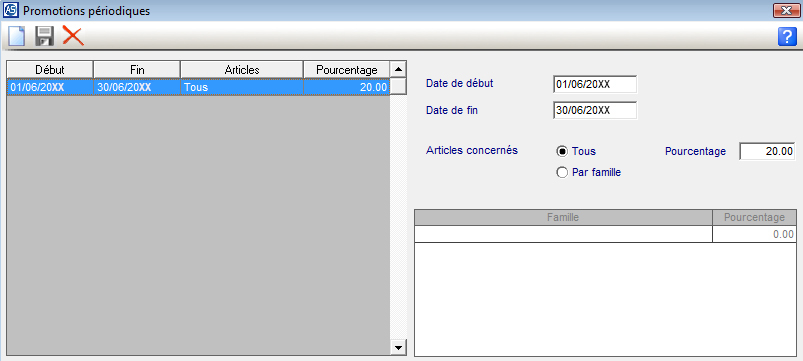Select the Par famille radio button
The height and width of the screenshot is (361, 803).
pos(562,173)
